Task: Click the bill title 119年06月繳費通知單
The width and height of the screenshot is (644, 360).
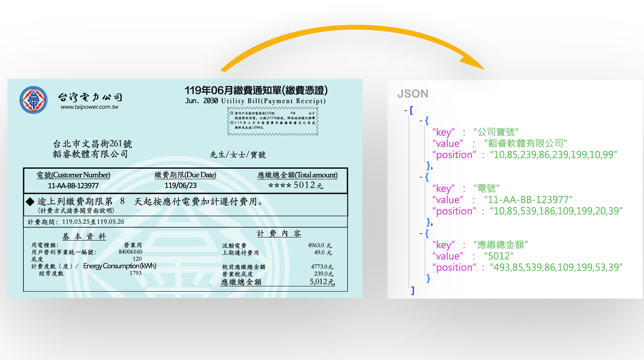Action: tap(256, 90)
